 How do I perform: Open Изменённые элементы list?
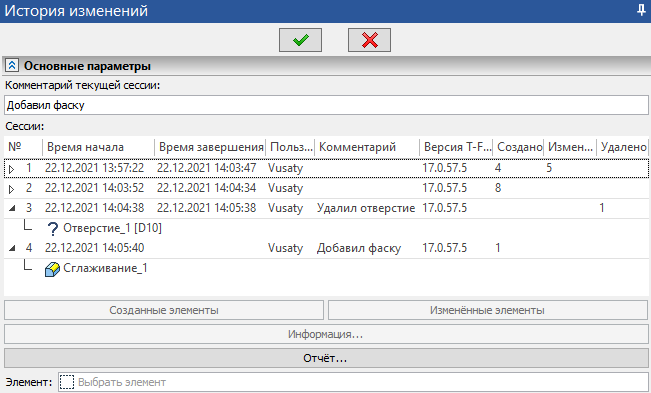pos(487,310)
